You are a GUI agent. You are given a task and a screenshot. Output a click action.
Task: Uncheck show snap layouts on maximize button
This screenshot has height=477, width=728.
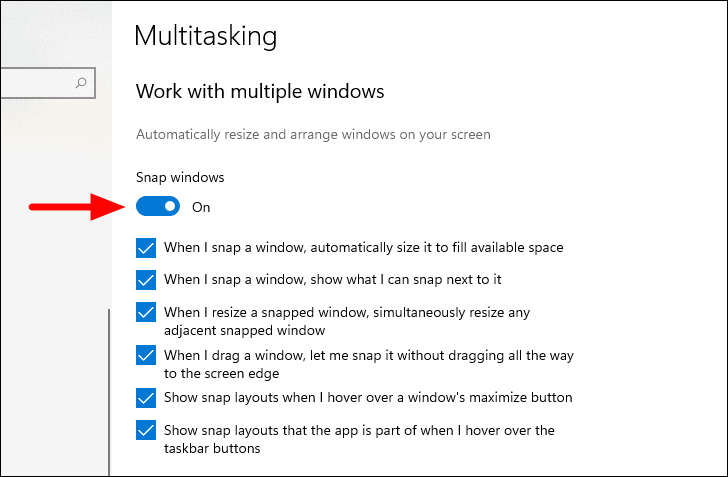click(146, 398)
